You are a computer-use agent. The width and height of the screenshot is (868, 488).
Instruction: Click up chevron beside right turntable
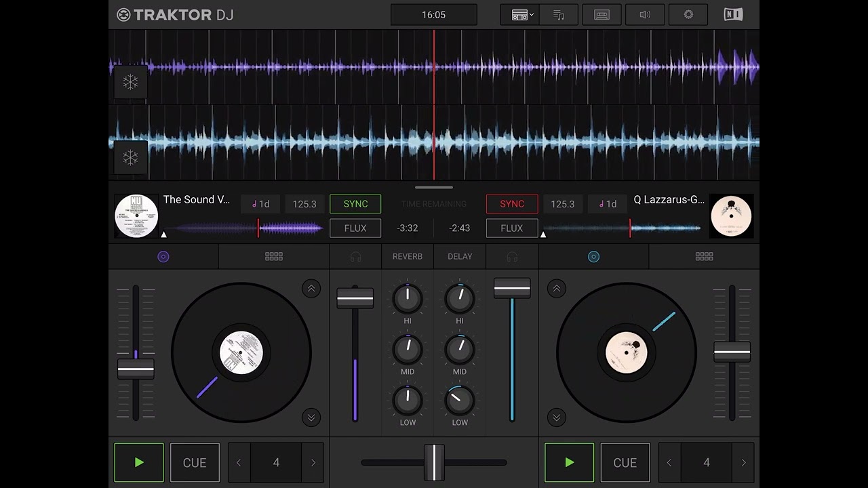tap(557, 289)
